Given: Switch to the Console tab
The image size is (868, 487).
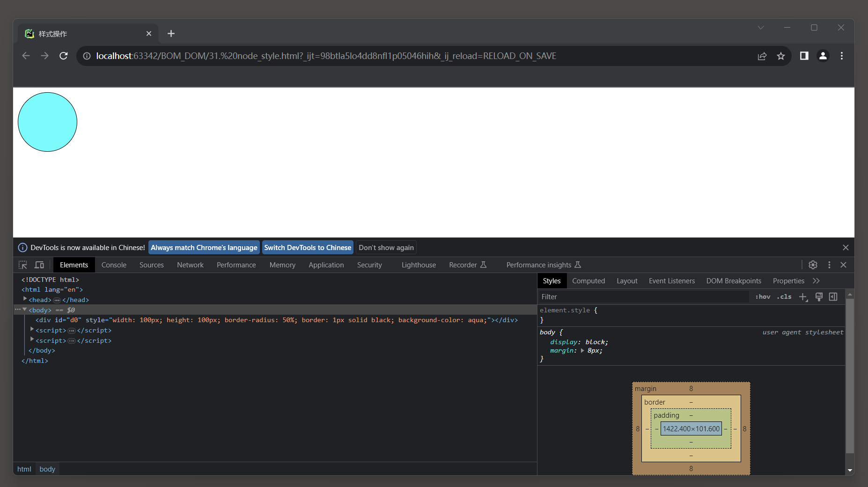Looking at the screenshot, I should tap(114, 265).
